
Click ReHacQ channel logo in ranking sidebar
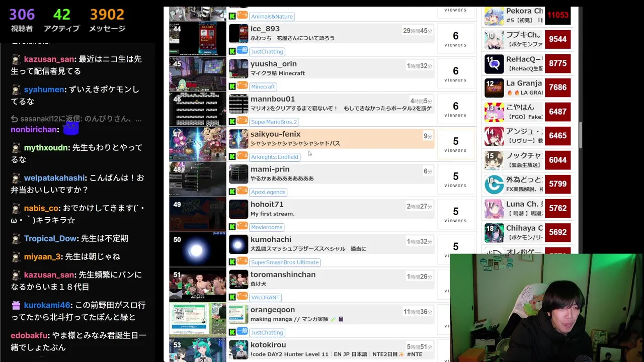point(494,63)
